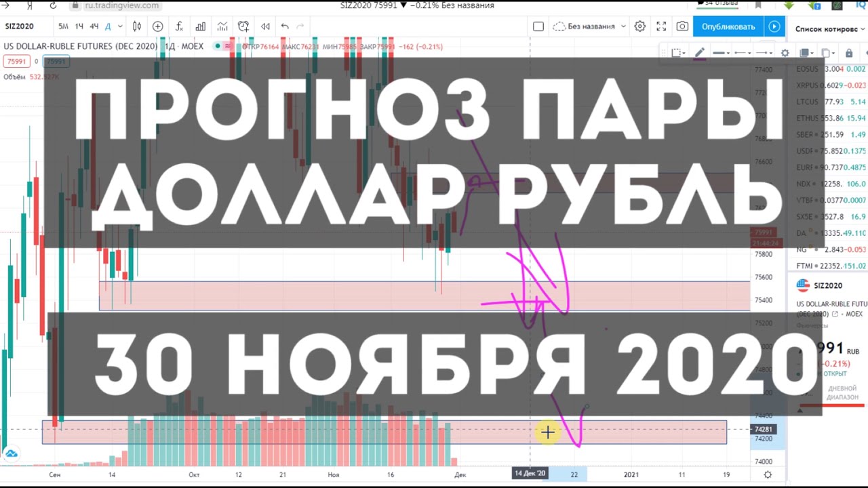Open the candlestick chart type selector
The image size is (868, 488).
click(x=137, y=26)
